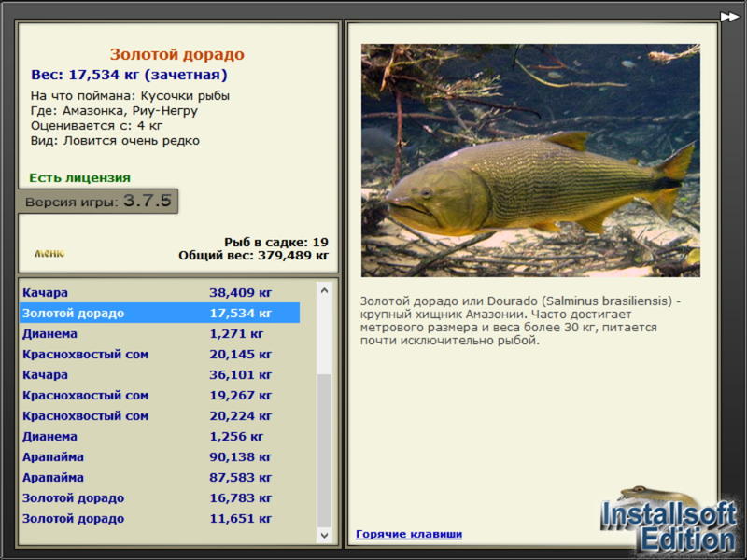Select the Дианема 1,256 кг row

click(160, 436)
